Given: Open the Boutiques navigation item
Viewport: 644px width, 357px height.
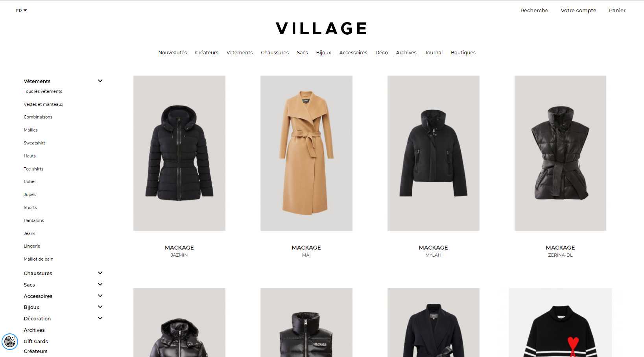Looking at the screenshot, I should click(x=463, y=52).
